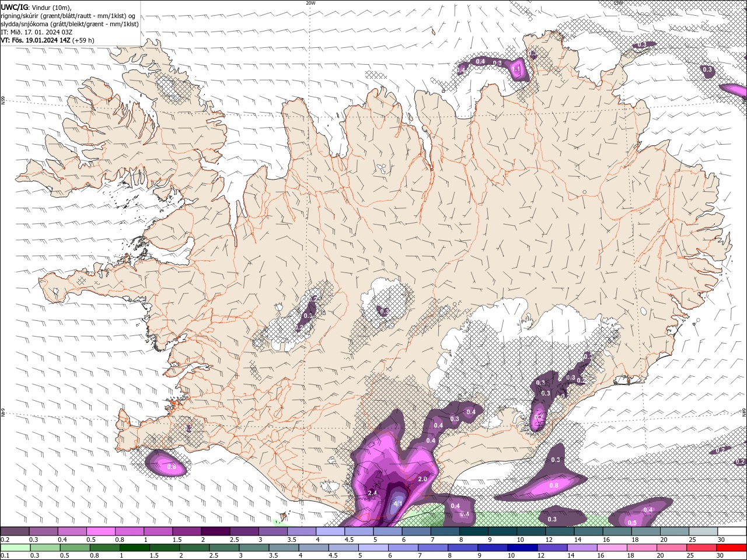Pick the violet swatch labeled 12 in lower legend
The height and width of the screenshot is (560, 747).
click(x=553, y=548)
